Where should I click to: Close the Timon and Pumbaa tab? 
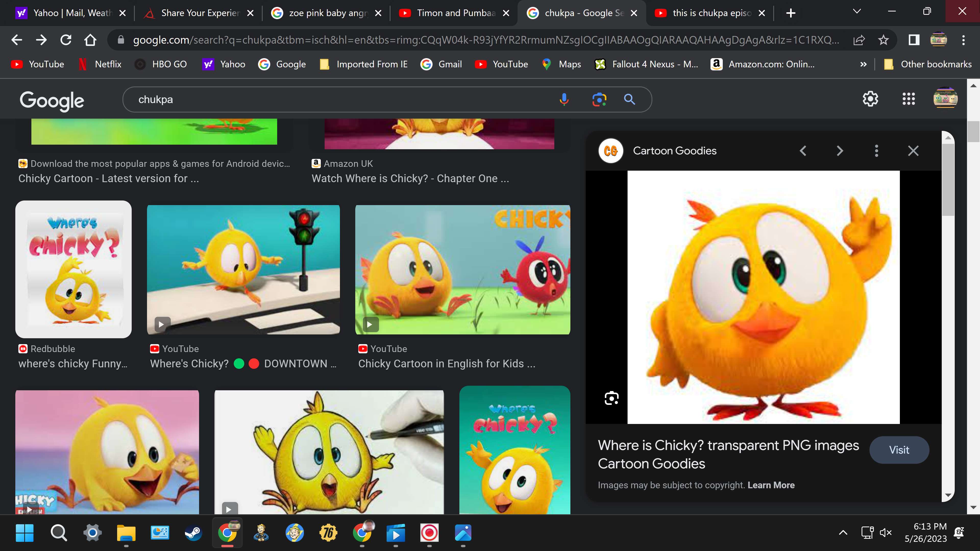click(x=506, y=13)
